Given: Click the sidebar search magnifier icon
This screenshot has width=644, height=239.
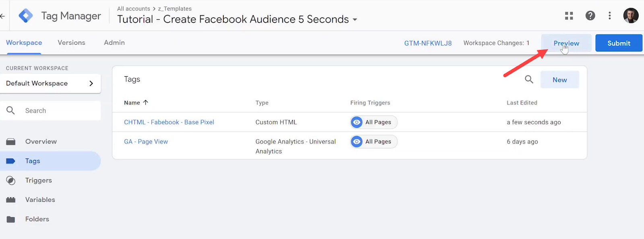Looking at the screenshot, I should (x=11, y=110).
